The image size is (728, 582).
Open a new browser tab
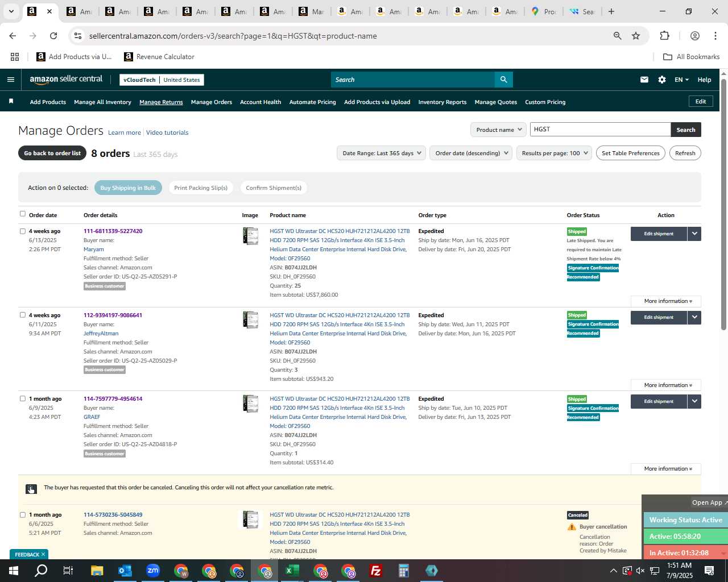click(611, 11)
